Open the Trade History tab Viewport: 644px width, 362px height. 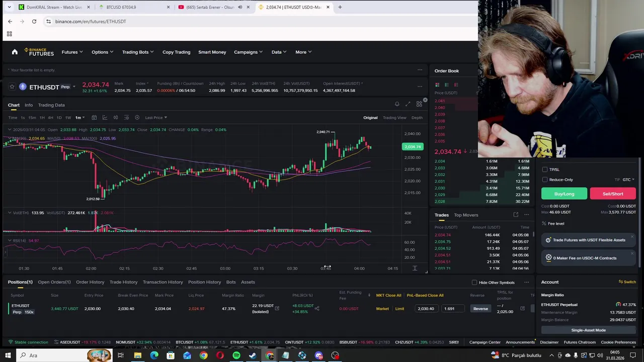[x=123, y=282]
